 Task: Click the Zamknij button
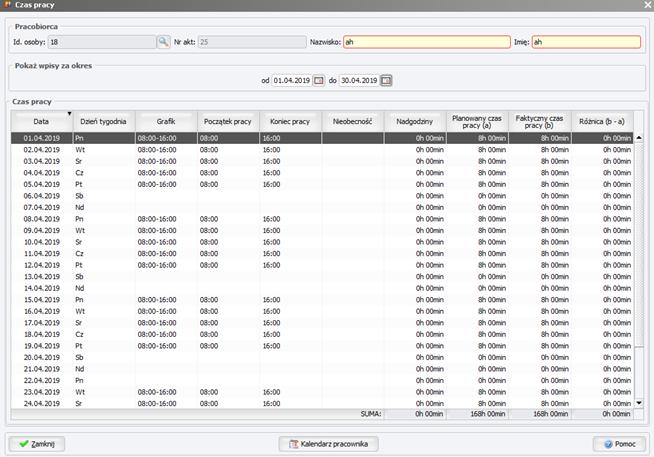(x=37, y=444)
